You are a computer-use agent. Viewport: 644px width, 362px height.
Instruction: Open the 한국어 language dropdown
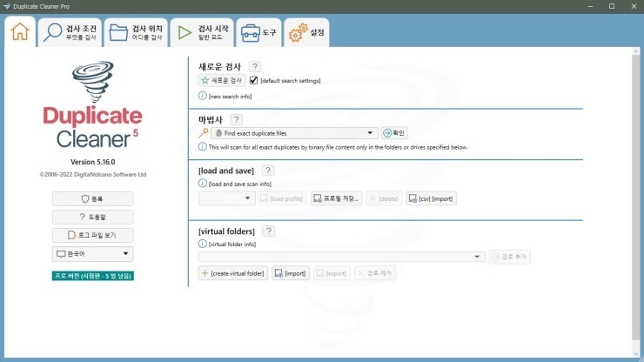coord(93,254)
